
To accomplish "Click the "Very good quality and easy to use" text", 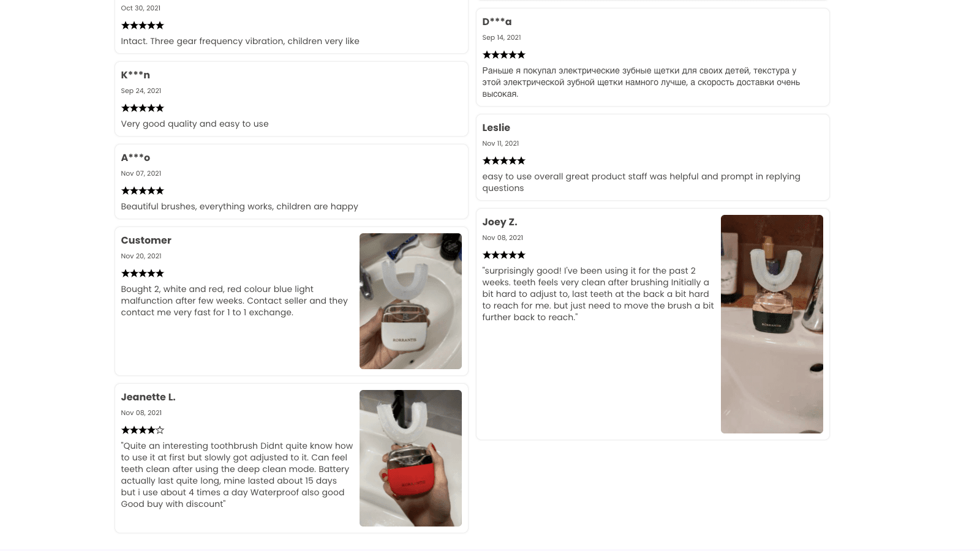I will coord(195,124).
